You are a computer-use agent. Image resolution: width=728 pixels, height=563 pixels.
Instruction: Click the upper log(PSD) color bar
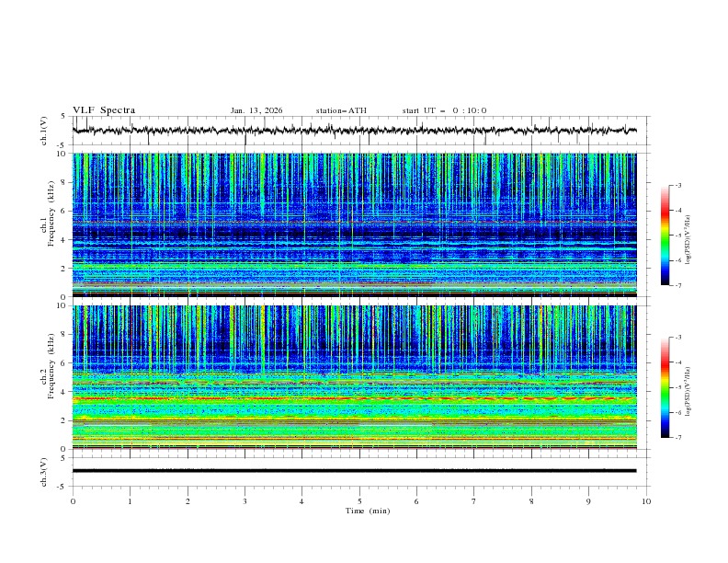point(665,236)
